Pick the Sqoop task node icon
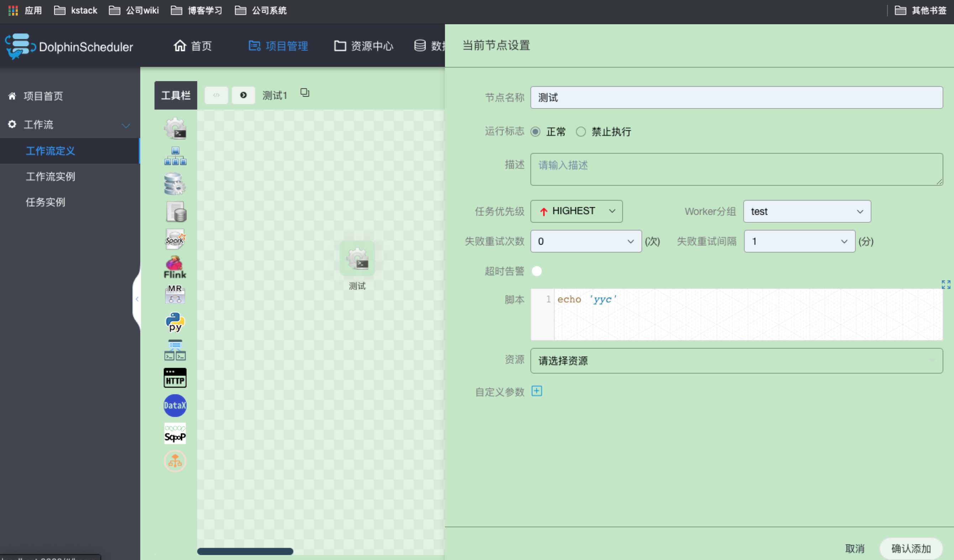The image size is (954, 560). pos(175,433)
